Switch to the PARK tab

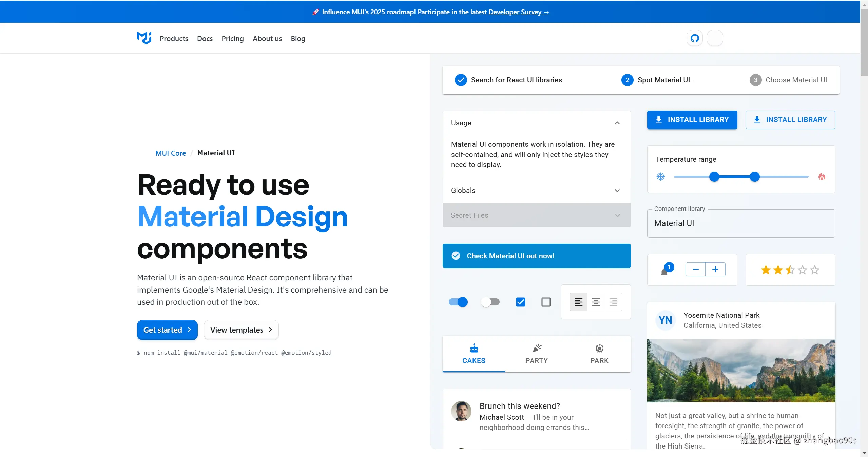599,354
